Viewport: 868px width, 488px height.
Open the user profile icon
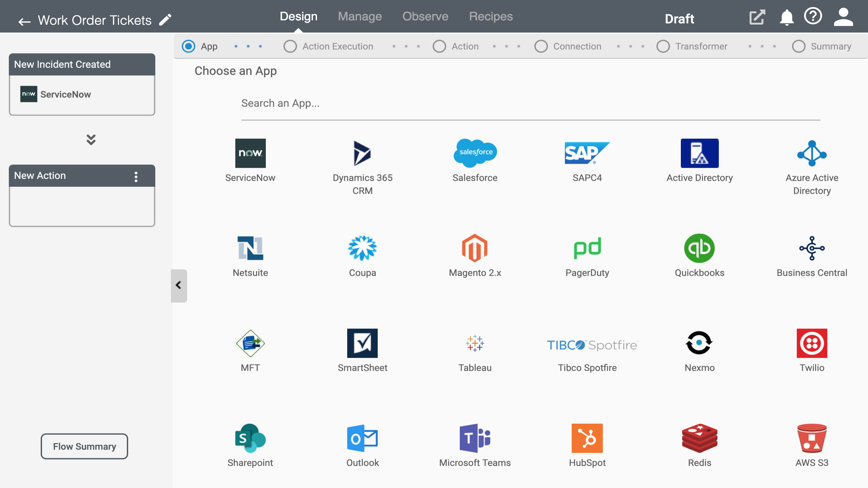843,17
